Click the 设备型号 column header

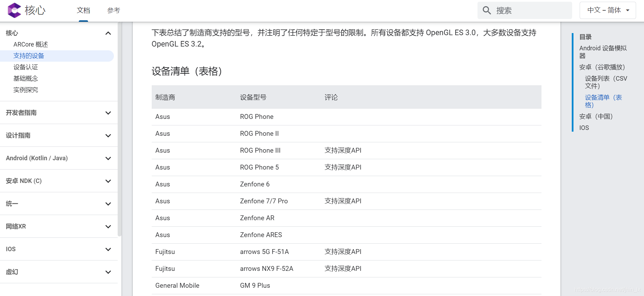253,98
